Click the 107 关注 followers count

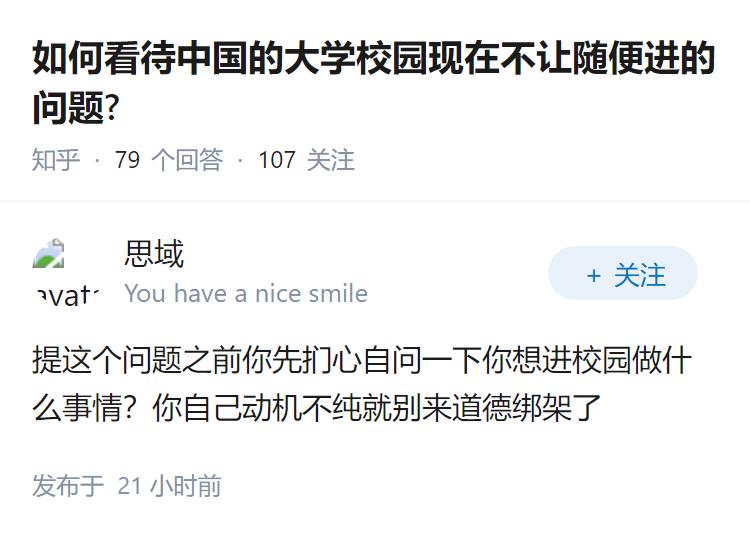point(305,160)
